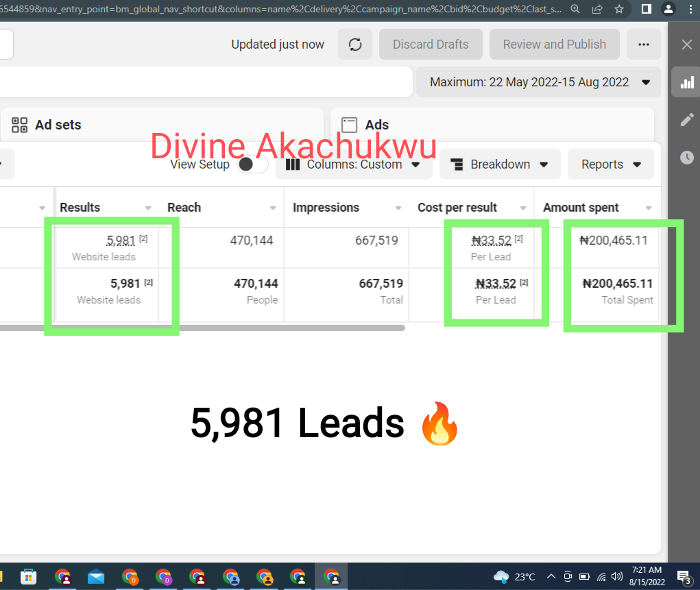Open the Breakdown dropdown
Viewport: 700px width, 590px height.
500,164
